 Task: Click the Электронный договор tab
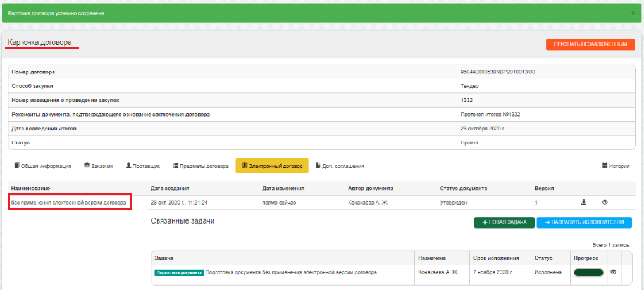271,166
